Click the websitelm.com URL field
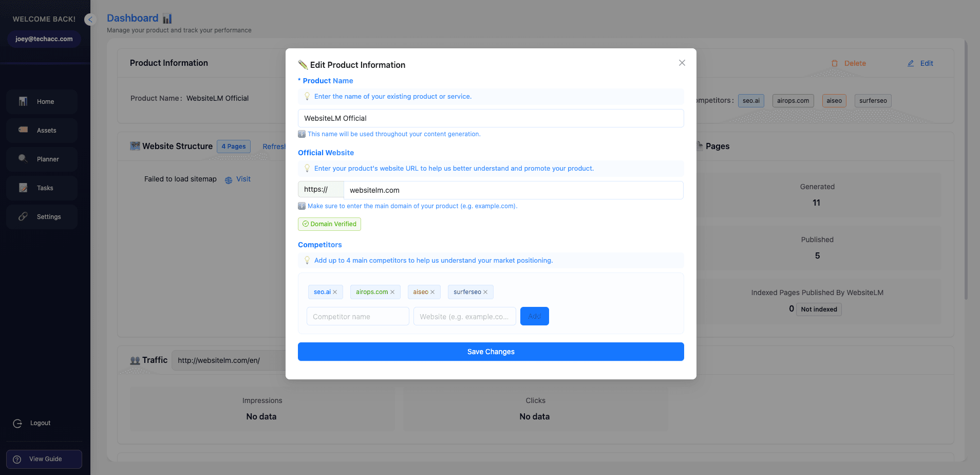Viewport: 980px width, 475px height. pyautogui.click(x=514, y=190)
